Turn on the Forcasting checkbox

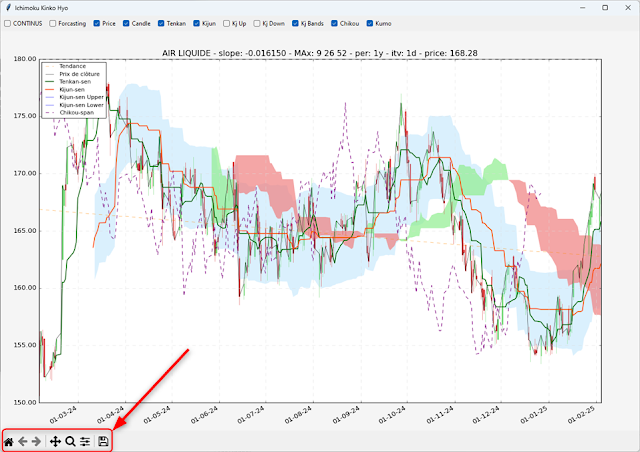[53, 22]
